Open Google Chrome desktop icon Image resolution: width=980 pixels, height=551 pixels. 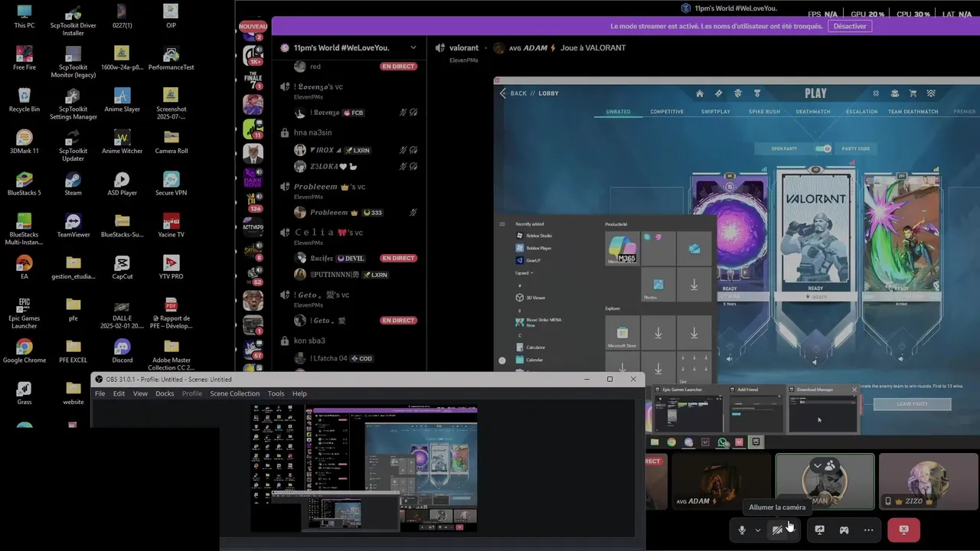point(24,350)
